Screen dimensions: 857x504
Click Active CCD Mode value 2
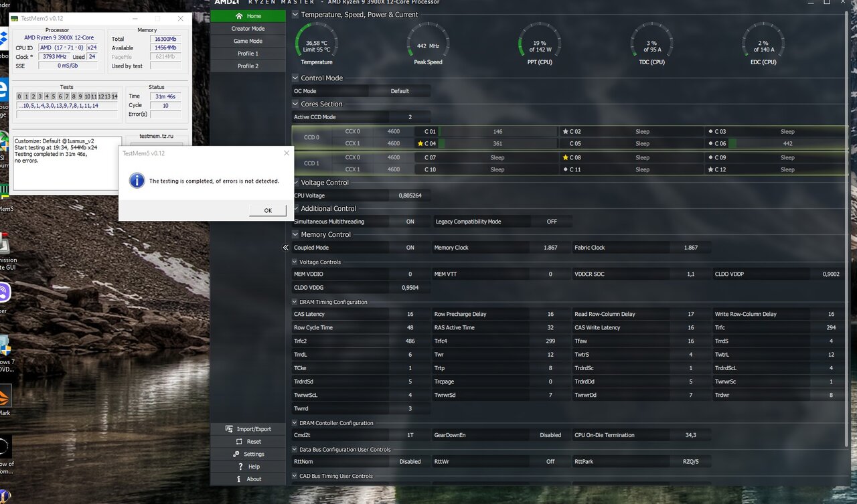410,117
